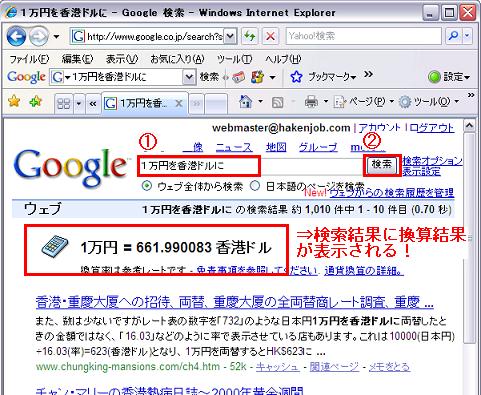Open recent pages dropdown next to Forward
Image resolution: width=481 pixels, height=395 pixels.
[x=56, y=36]
